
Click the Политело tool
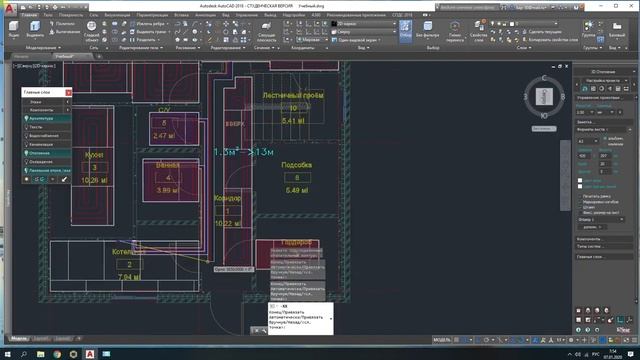pos(62,24)
